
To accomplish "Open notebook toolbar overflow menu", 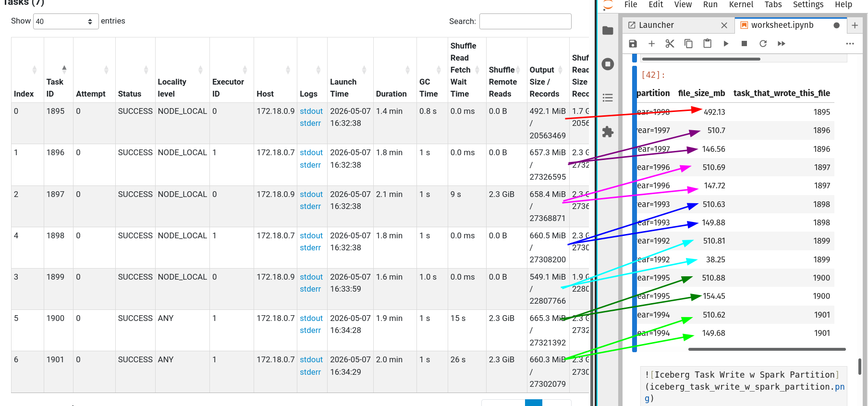I will (x=850, y=44).
